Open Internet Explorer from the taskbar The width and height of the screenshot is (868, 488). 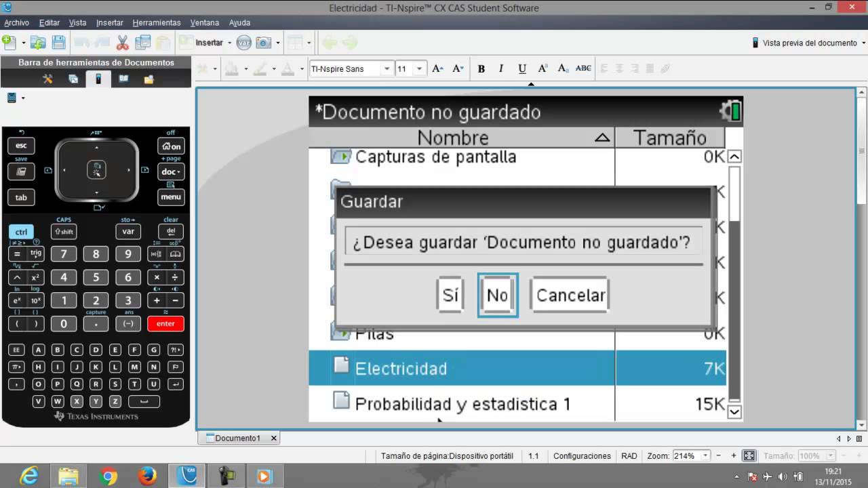29,476
